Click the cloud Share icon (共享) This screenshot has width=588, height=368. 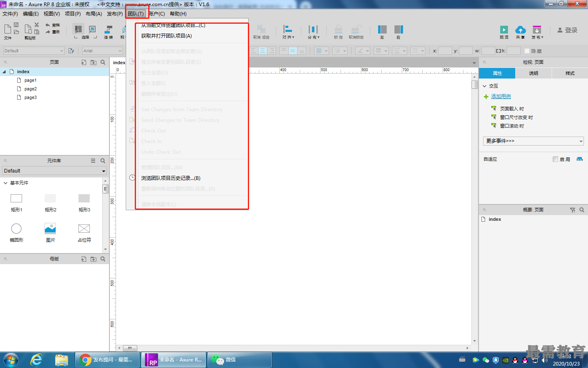coord(521,29)
